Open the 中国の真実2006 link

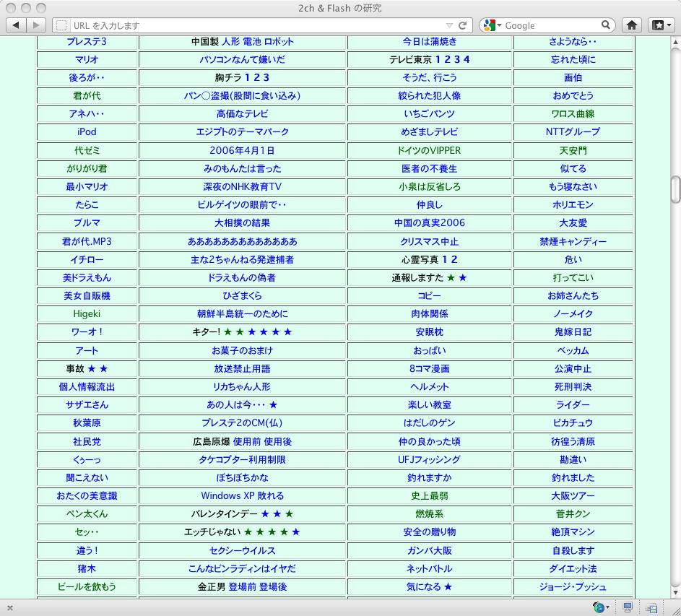tap(429, 223)
